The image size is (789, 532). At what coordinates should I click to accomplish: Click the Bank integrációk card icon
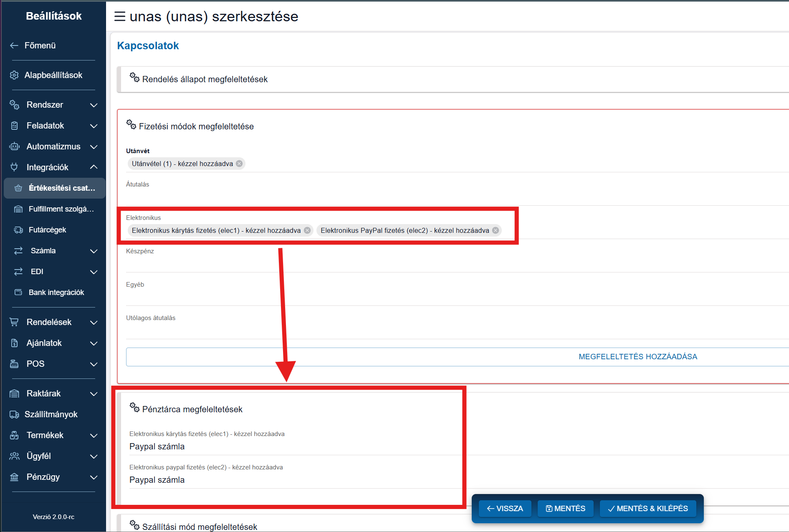coord(18,292)
